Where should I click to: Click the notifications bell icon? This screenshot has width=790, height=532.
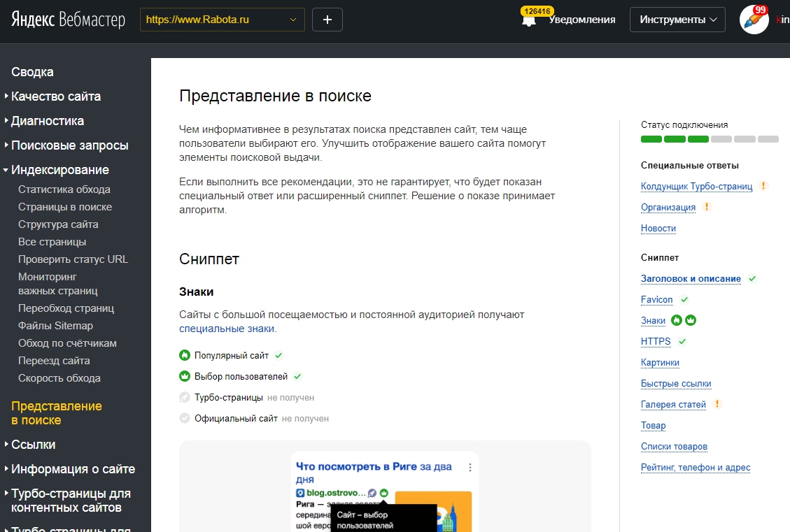pos(529,20)
